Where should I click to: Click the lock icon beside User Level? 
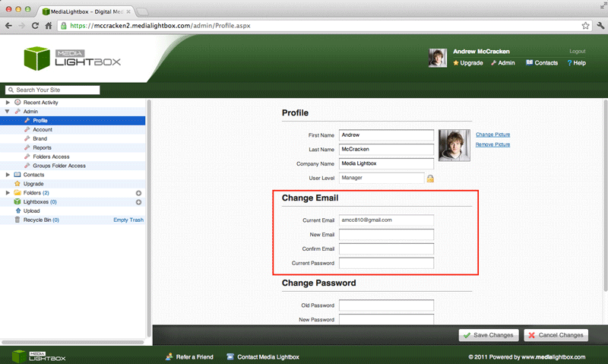tap(430, 179)
